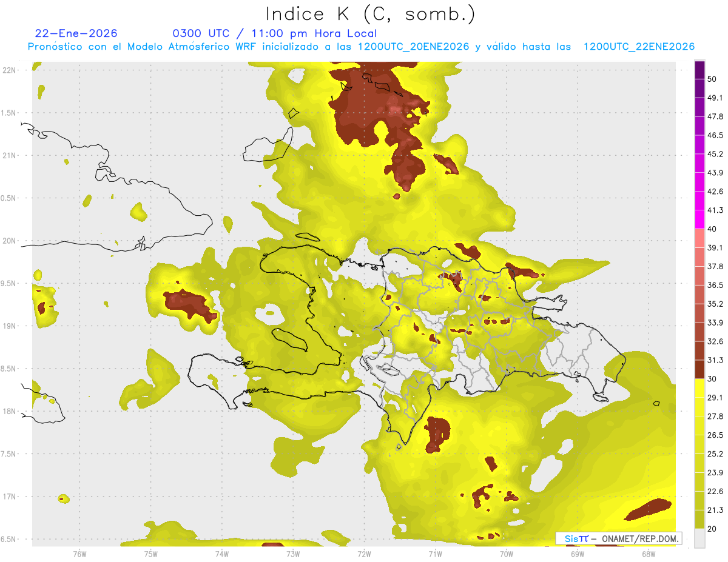Pick the dark brown swatch between 30 and 31.3
Viewport: 728px width, 562px height.
pos(699,370)
